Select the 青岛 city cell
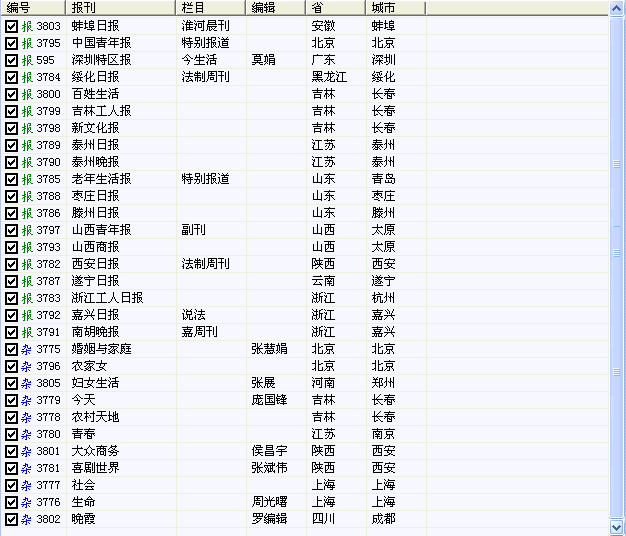The image size is (626, 536). click(383, 179)
